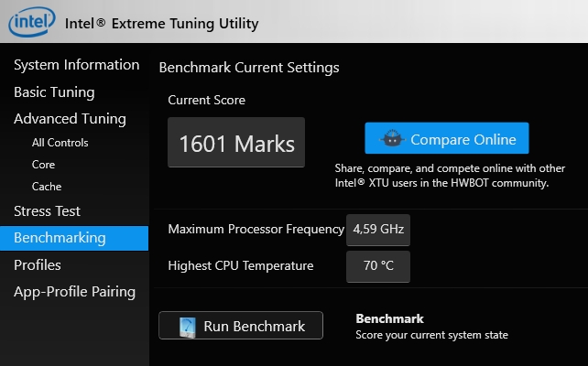
Task: Click the 70 °C temperature value
Action: tap(378, 266)
